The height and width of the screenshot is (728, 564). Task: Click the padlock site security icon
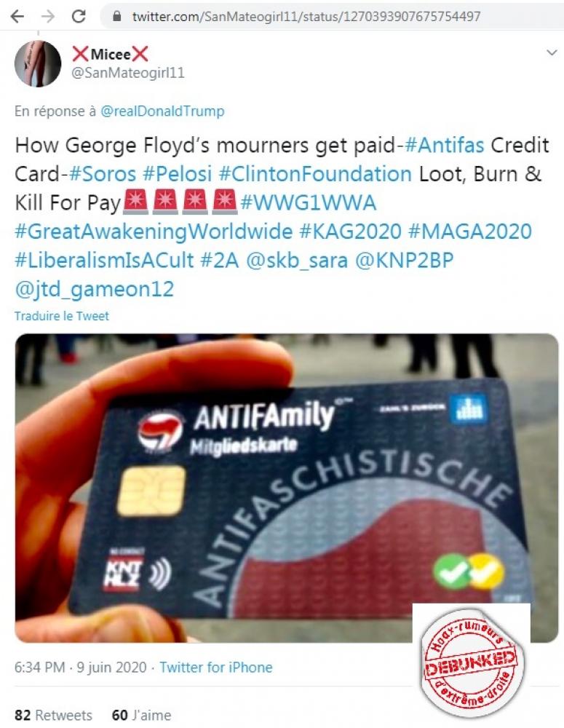[117, 17]
